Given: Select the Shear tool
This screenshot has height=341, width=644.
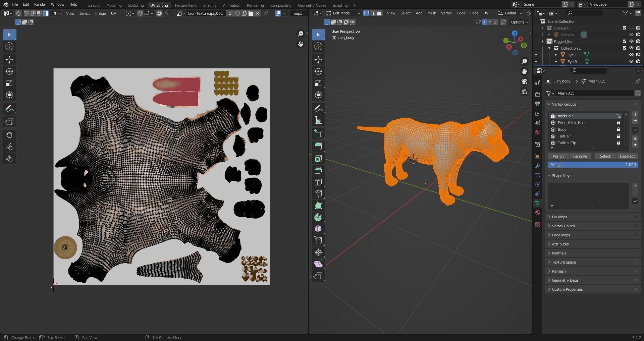Looking at the screenshot, I should [318, 264].
